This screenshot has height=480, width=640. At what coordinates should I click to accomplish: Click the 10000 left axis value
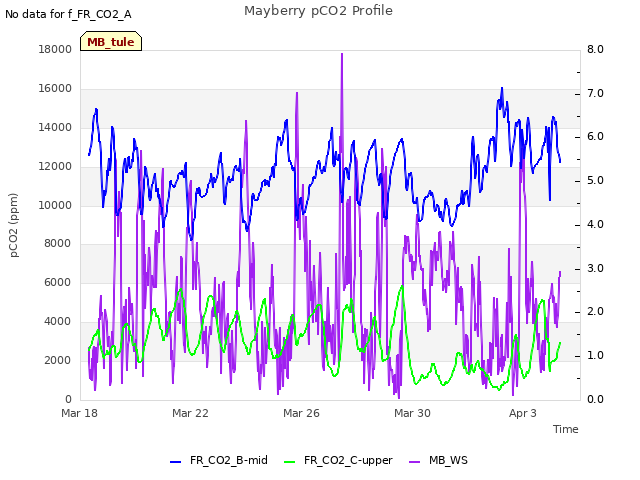click(55, 205)
